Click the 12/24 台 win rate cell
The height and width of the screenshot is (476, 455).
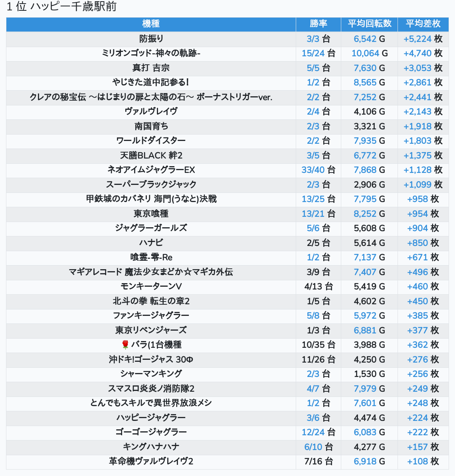point(318,432)
